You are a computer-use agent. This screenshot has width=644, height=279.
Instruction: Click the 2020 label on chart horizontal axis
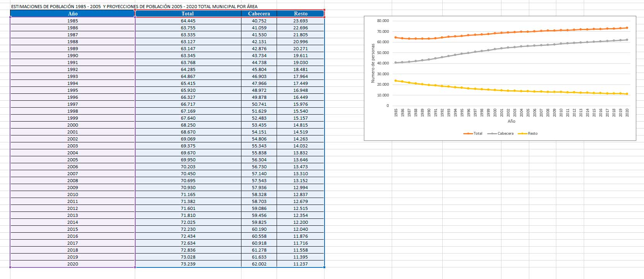click(627, 112)
